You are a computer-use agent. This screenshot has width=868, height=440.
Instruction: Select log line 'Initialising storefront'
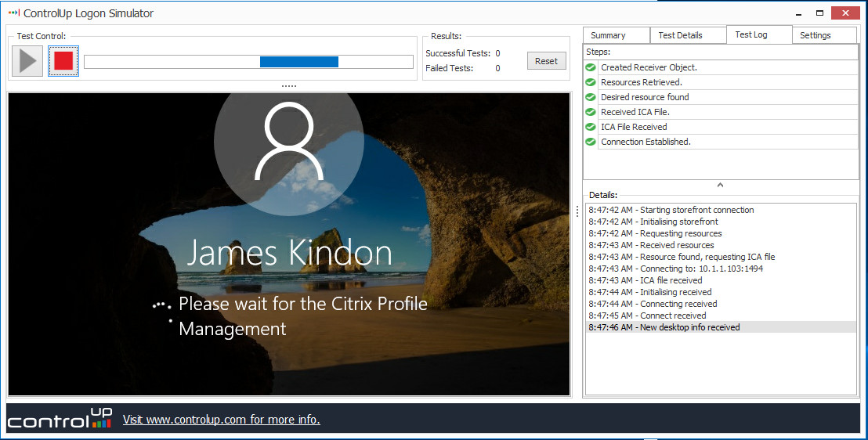tap(722, 222)
